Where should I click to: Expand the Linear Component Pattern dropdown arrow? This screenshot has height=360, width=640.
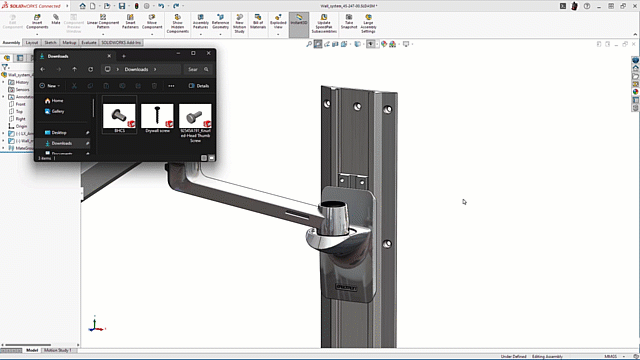103,35
